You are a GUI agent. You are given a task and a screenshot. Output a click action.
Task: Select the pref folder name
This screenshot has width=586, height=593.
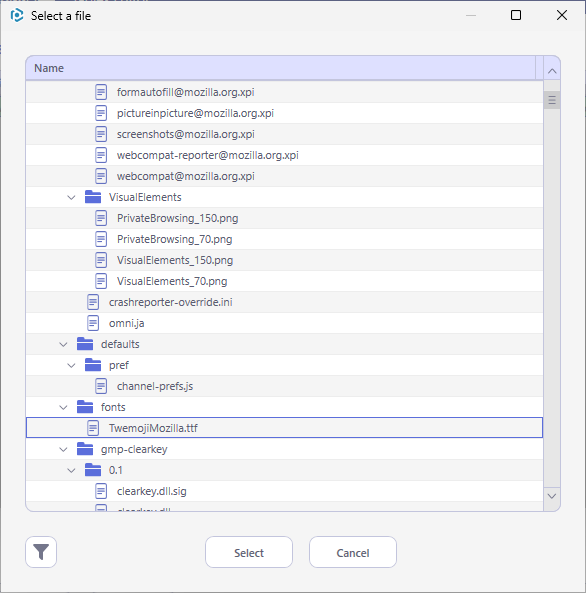tap(119, 365)
